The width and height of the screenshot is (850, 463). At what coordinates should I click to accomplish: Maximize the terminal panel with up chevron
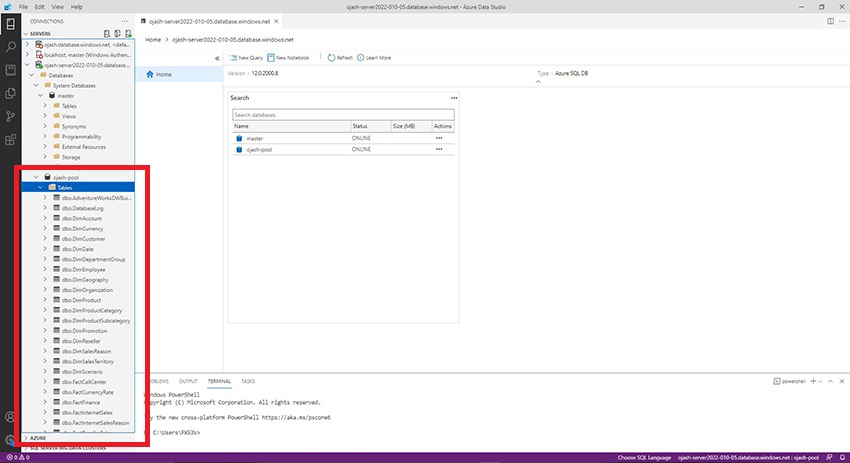point(830,381)
